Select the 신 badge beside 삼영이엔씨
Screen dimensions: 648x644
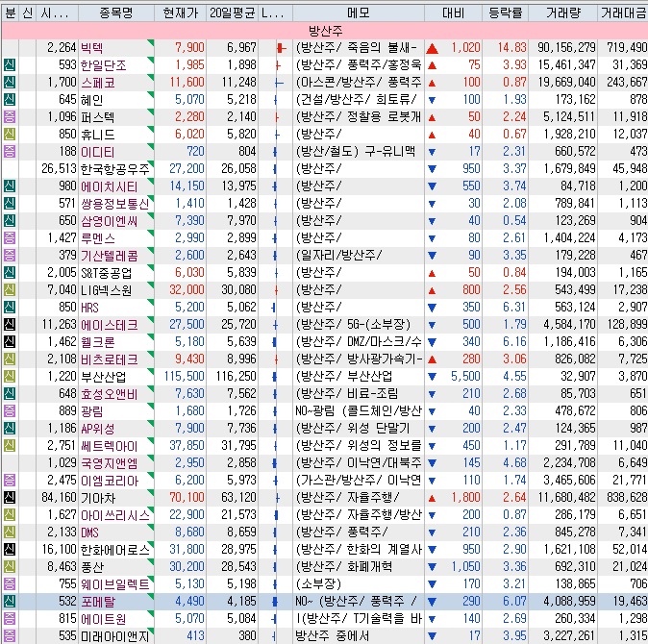click(x=10, y=221)
